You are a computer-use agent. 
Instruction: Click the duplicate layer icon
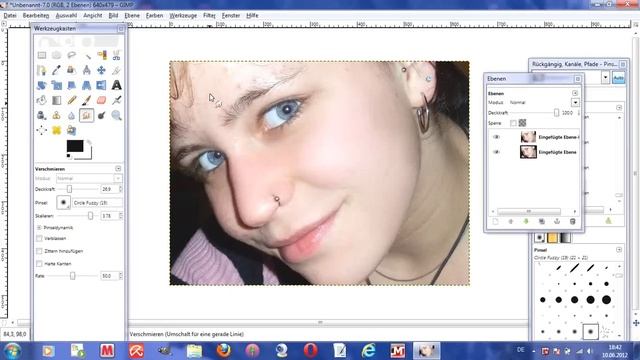[542, 221]
